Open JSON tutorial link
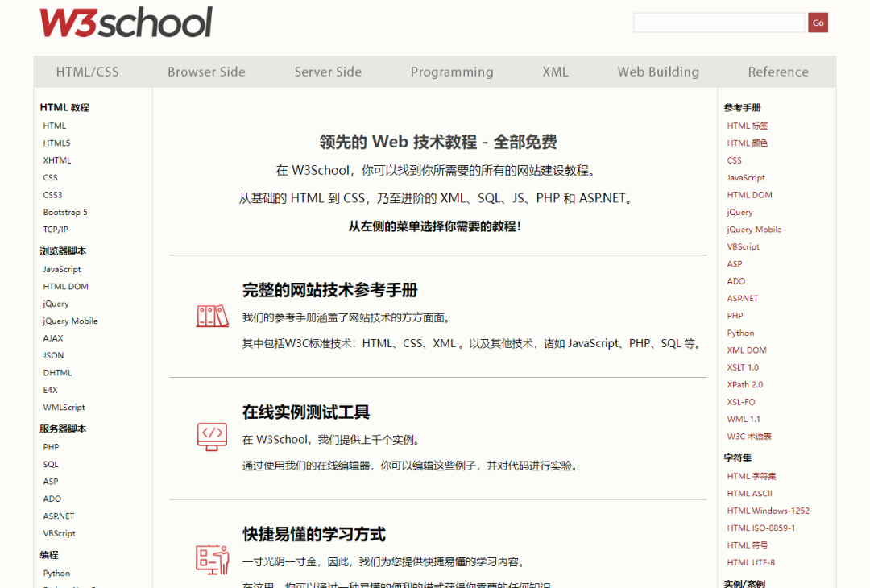Image resolution: width=870 pixels, height=588 pixels. [53, 355]
